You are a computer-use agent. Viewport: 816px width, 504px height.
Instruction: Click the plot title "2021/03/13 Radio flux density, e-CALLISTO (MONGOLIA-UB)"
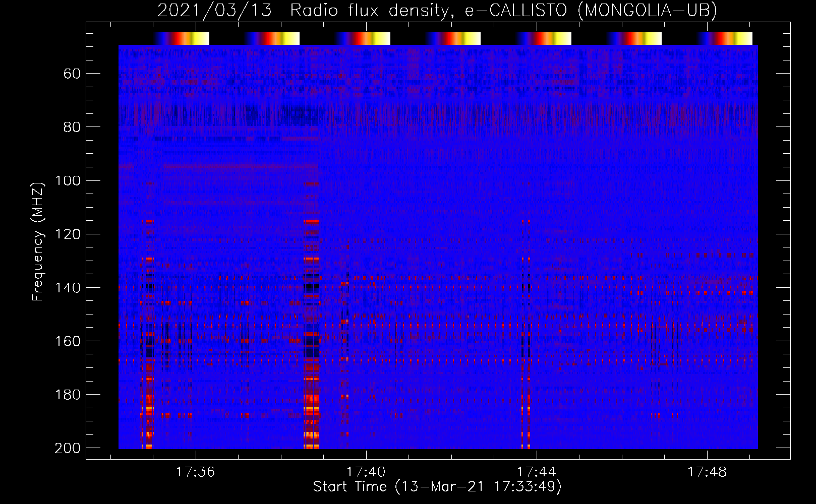[437, 10]
